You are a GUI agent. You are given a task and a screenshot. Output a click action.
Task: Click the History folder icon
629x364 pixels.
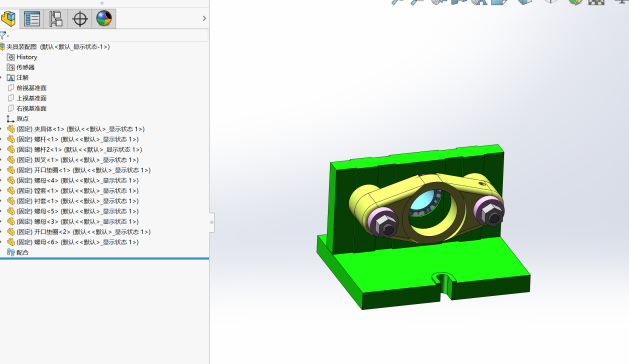point(11,57)
